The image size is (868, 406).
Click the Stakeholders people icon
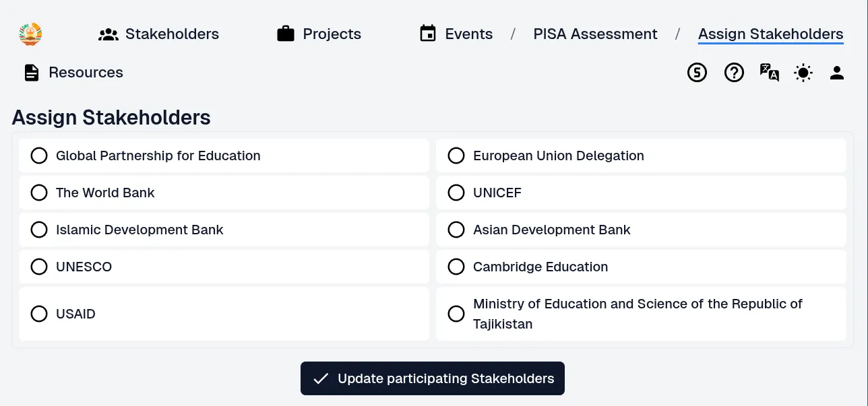coord(108,34)
